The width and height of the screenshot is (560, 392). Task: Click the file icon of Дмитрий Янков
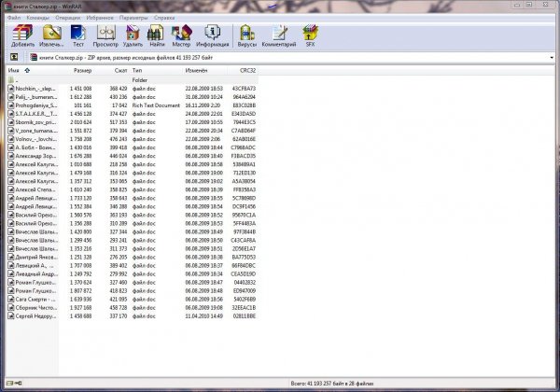(11, 257)
